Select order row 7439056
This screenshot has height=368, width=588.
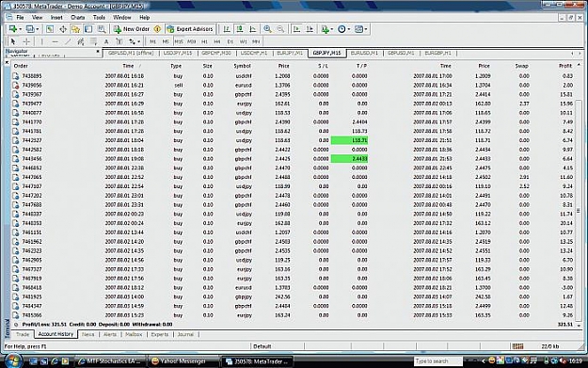click(293, 85)
